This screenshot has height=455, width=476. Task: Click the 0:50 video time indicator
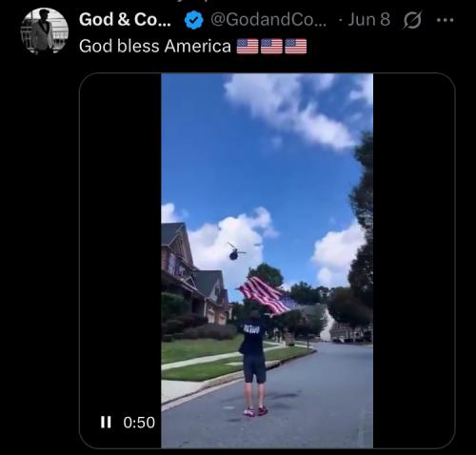pyautogui.click(x=139, y=423)
